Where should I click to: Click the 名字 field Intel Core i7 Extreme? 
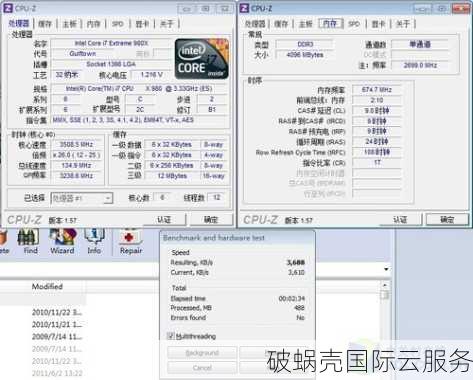111,43
